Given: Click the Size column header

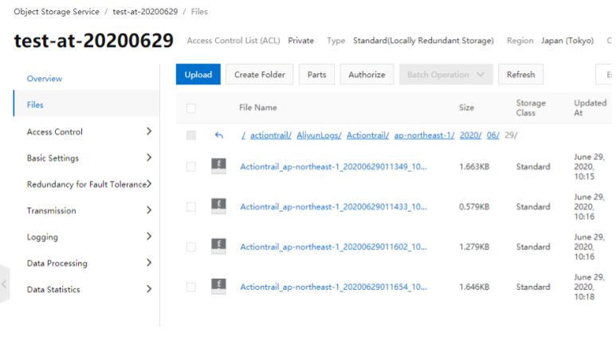Looking at the screenshot, I should (466, 108).
